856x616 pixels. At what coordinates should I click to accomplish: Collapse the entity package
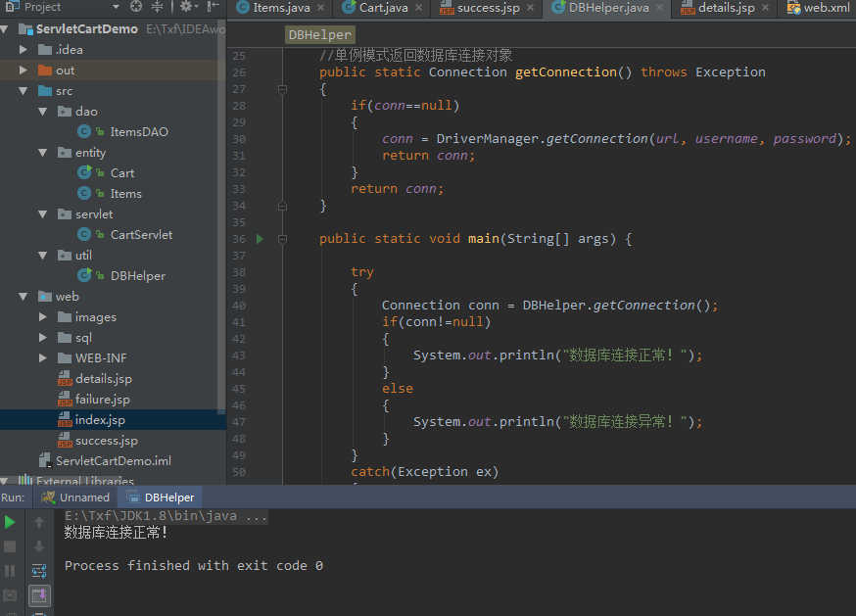(42, 153)
